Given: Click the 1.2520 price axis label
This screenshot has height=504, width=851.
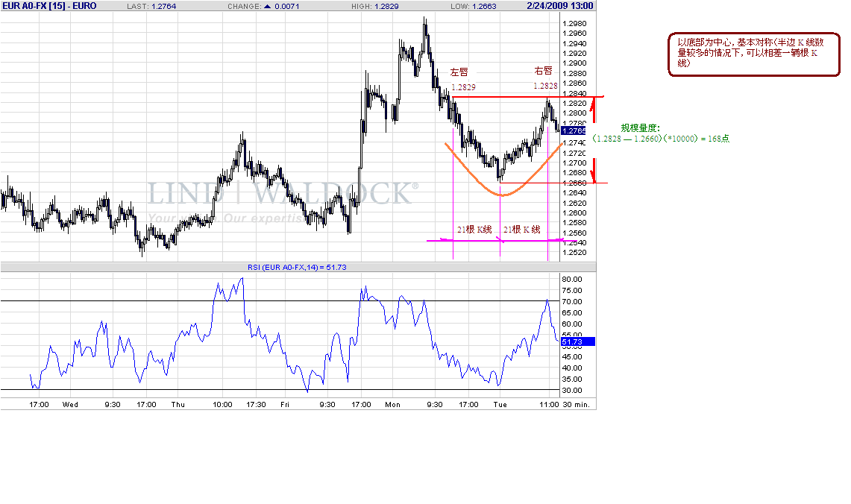Looking at the screenshot, I should pyautogui.click(x=574, y=253).
